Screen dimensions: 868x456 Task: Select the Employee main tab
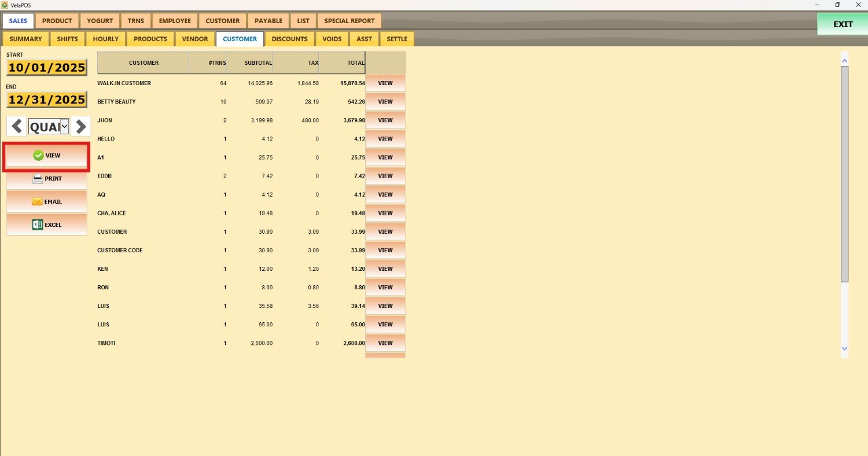pyautogui.click(x=175, y=21)
